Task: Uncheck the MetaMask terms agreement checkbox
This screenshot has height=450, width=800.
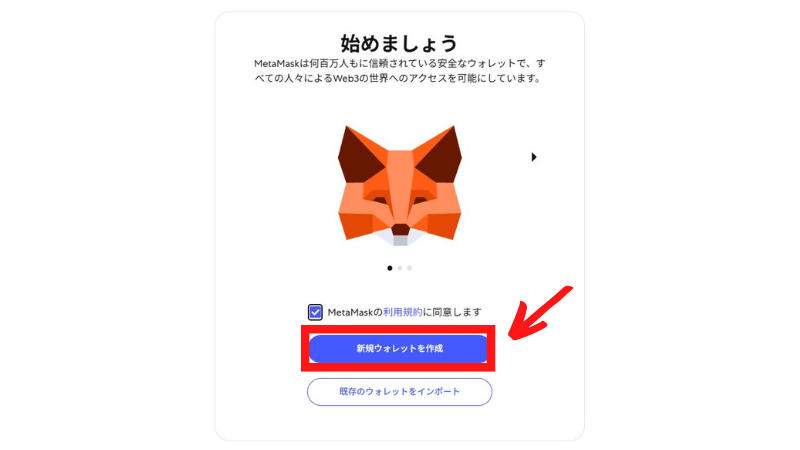Action: pos(315,312)
